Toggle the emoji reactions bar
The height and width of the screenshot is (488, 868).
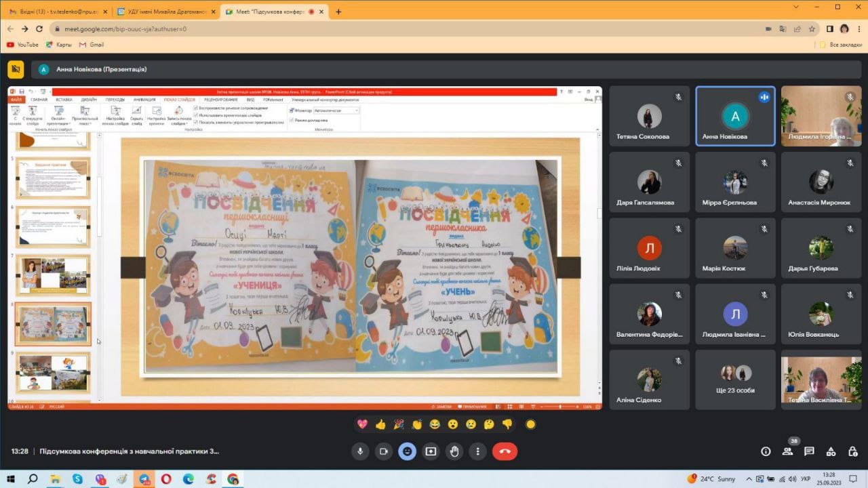[407, 451]
